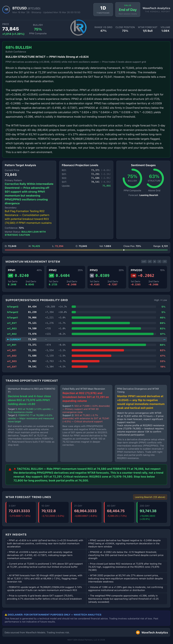Click the PPM2 value 0.6404
The width and height of the screenshot is (173, 644).
click(63, 276)
